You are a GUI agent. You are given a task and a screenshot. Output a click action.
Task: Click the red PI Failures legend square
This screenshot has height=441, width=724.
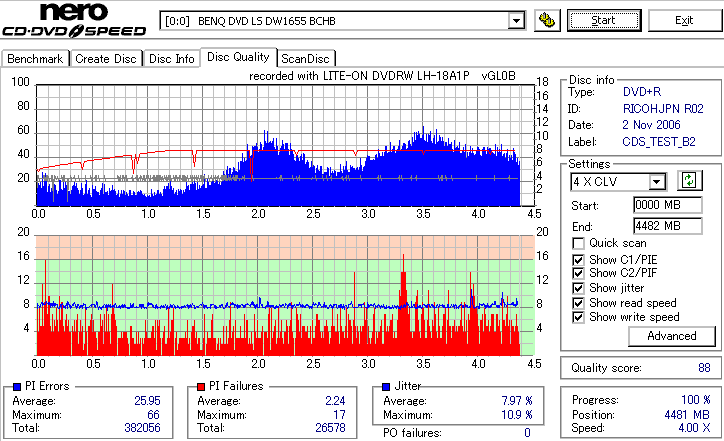click(x=201, y=387)
